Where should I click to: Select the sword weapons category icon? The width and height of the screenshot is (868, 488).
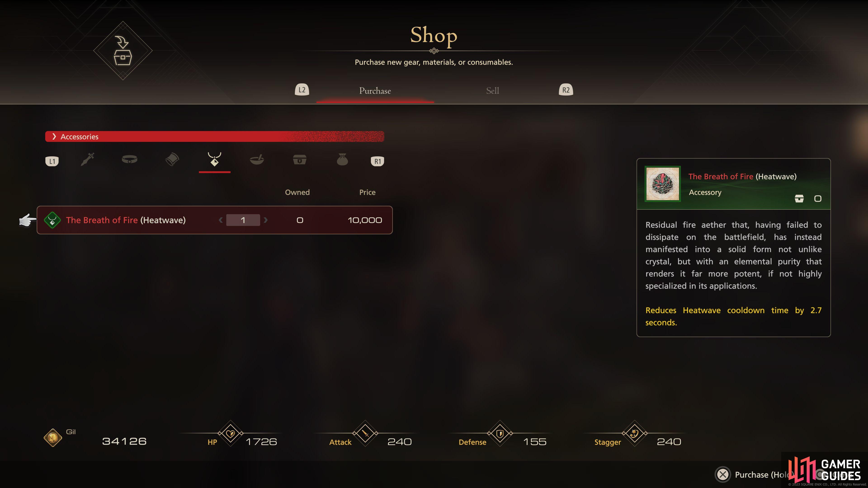(88, 159)
